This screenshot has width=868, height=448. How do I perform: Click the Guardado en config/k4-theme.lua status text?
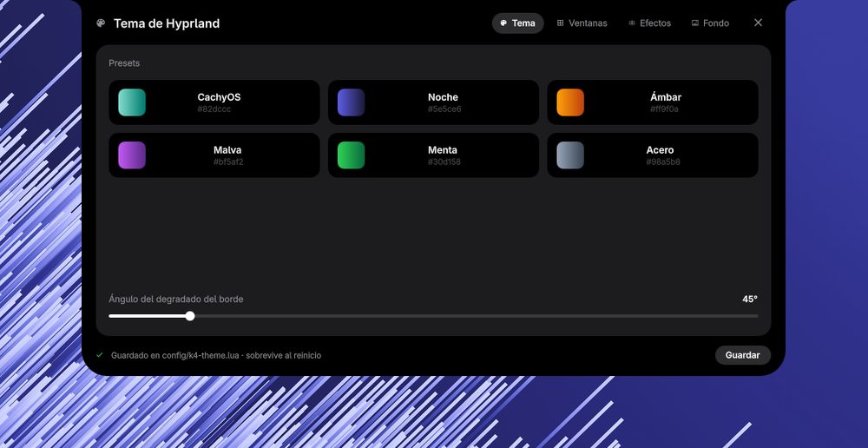(216, 355)
